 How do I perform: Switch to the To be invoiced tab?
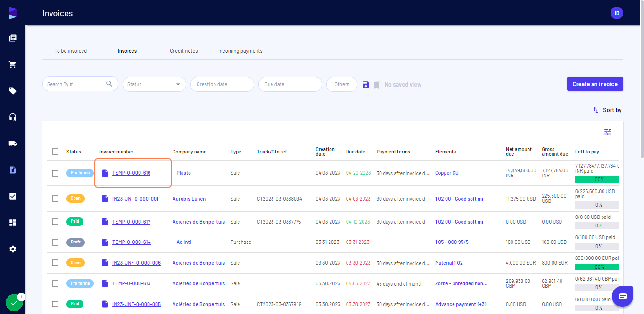[71, 51]
